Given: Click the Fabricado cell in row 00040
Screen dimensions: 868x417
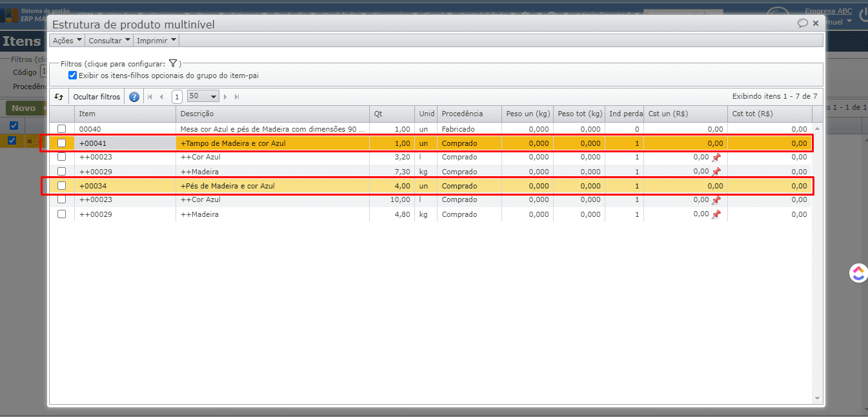Looking at the screenshot, I should click(x=469, y=129).
